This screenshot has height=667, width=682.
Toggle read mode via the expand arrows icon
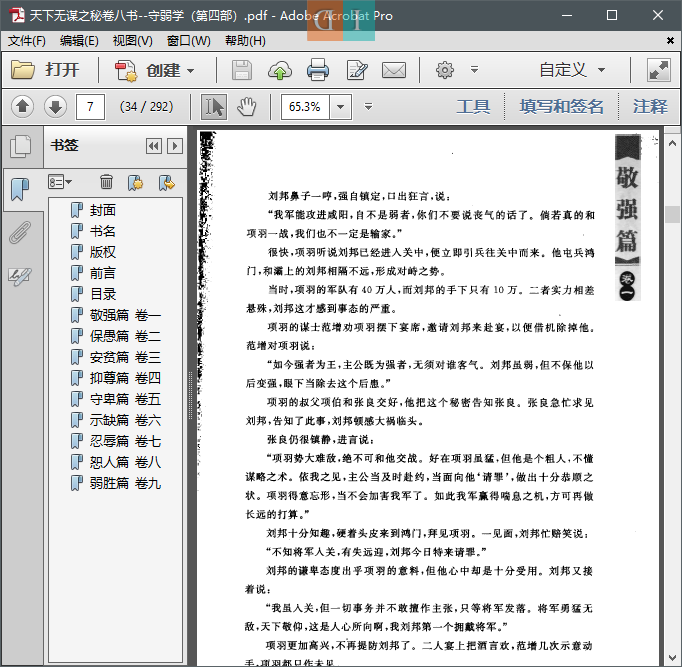tap(659, 70)
